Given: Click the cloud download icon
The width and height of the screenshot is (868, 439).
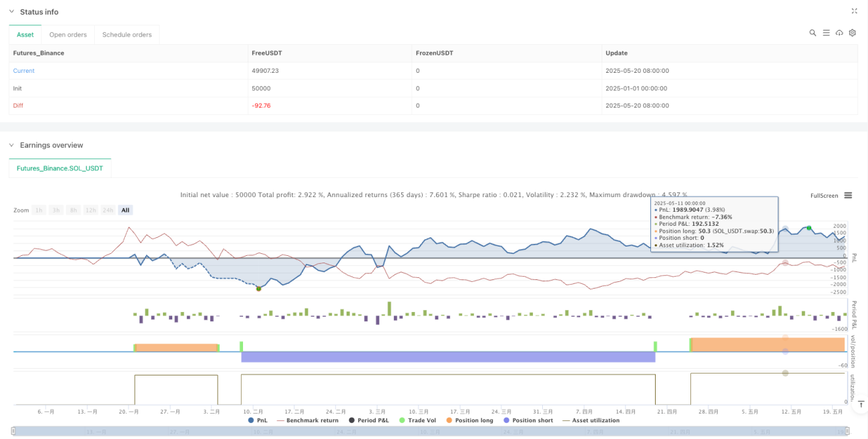Looking at the screenshot, I should click(x=839, y=33).
